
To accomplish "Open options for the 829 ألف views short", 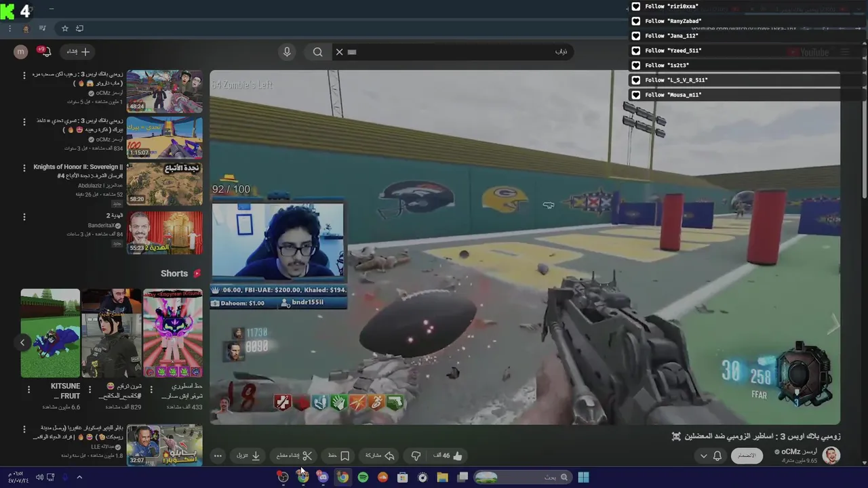I will (90, 389).
